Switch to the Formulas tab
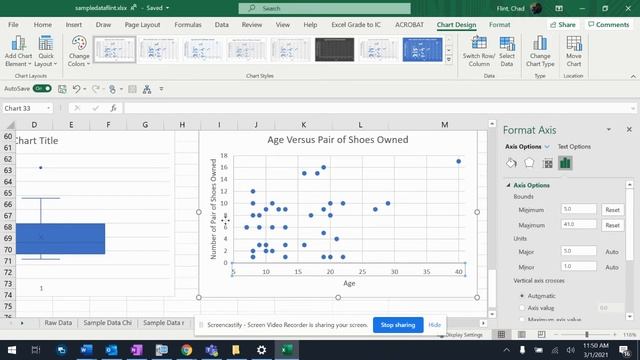640x360 pixels. (188, 24)
